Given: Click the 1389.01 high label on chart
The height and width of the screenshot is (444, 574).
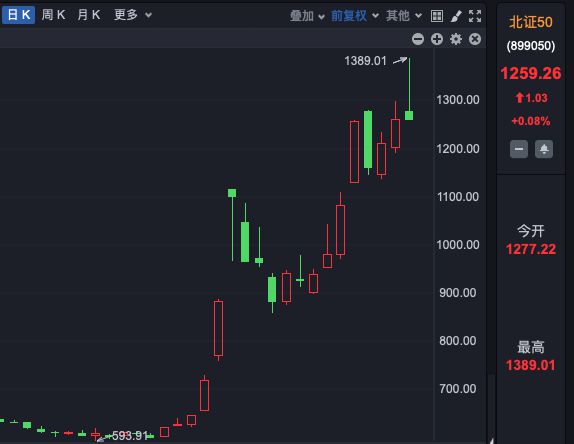Looking at the screenshot, I should (x=365, y=61).
